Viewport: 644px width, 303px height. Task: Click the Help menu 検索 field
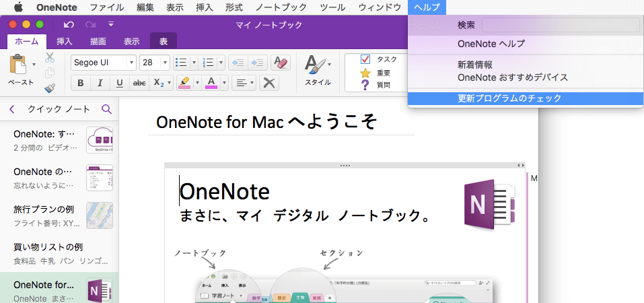561,25
